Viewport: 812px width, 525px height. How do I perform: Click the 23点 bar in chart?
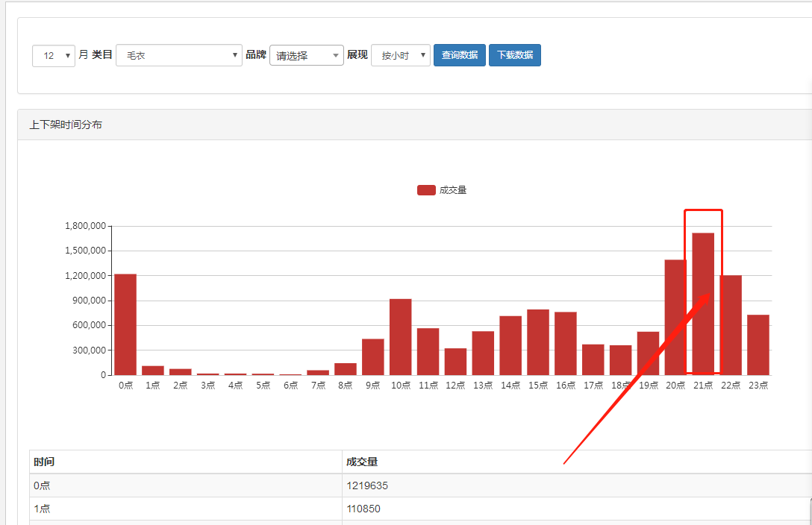758,345
